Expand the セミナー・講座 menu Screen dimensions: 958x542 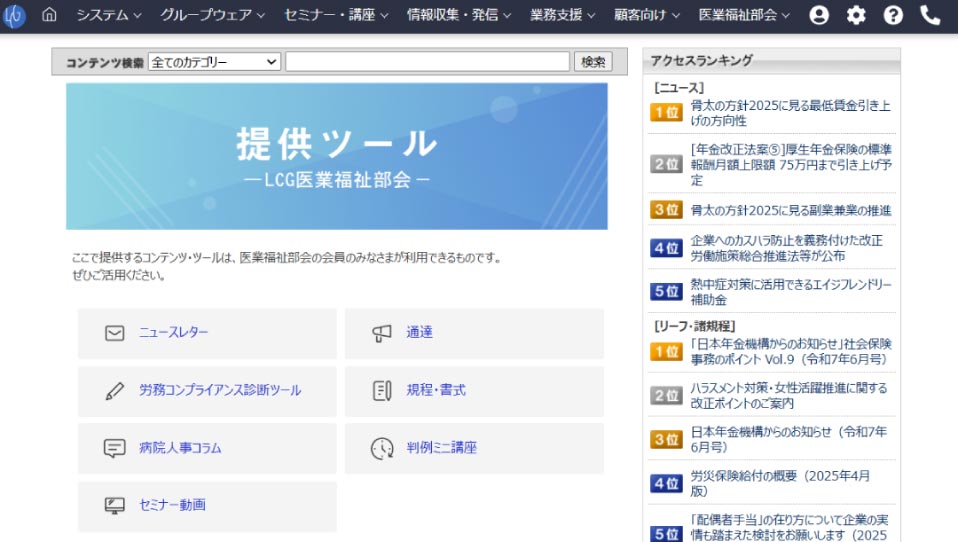[x=336, y=15]
